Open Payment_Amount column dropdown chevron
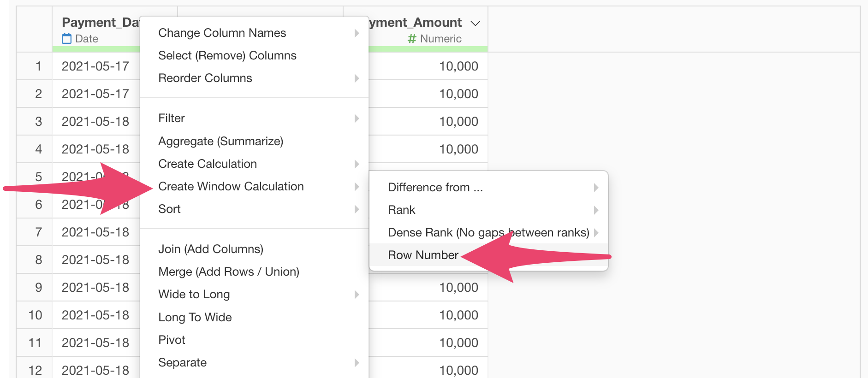 (x=475, y=23)
